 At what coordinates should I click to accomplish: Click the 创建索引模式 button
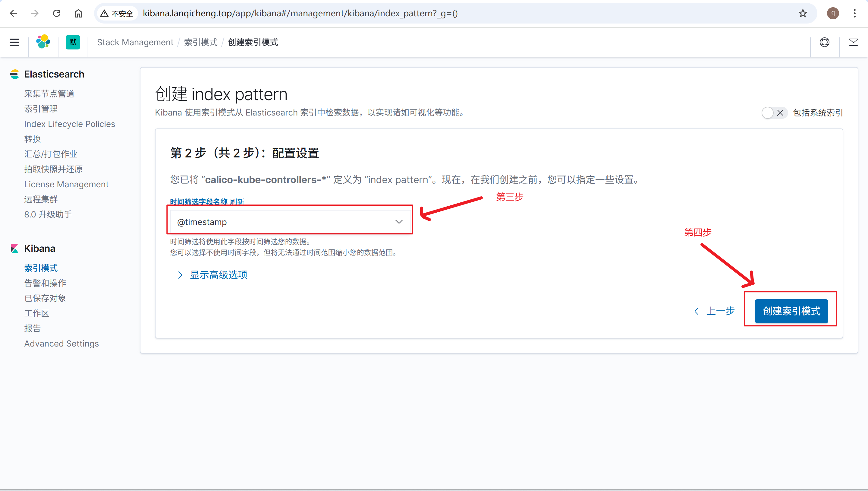click(791, 311)
